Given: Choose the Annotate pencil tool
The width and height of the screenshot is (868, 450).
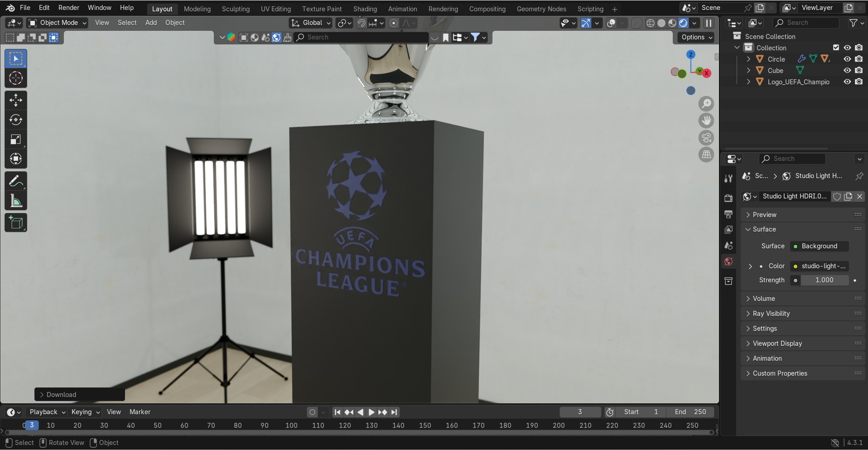Looking at the screenshot, I should (x=16, y=181).
